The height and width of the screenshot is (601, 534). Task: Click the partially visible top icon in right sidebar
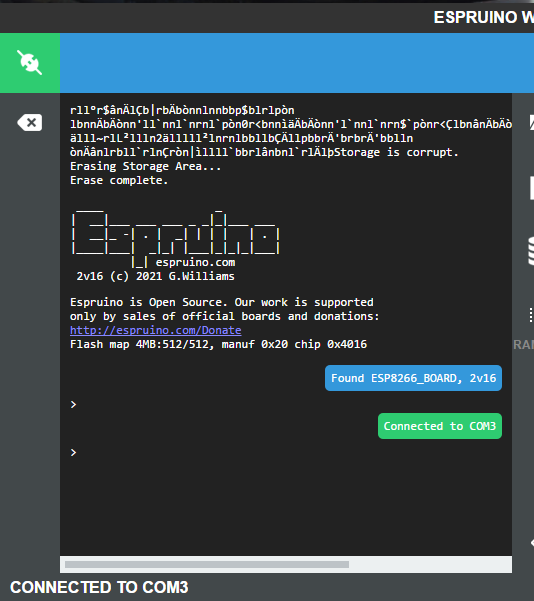point(532,123)
